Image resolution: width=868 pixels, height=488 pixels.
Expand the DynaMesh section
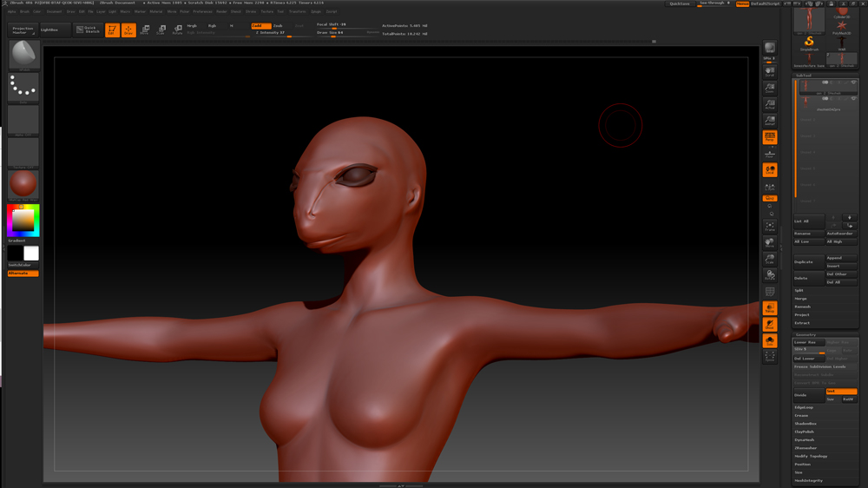point(805,440)
